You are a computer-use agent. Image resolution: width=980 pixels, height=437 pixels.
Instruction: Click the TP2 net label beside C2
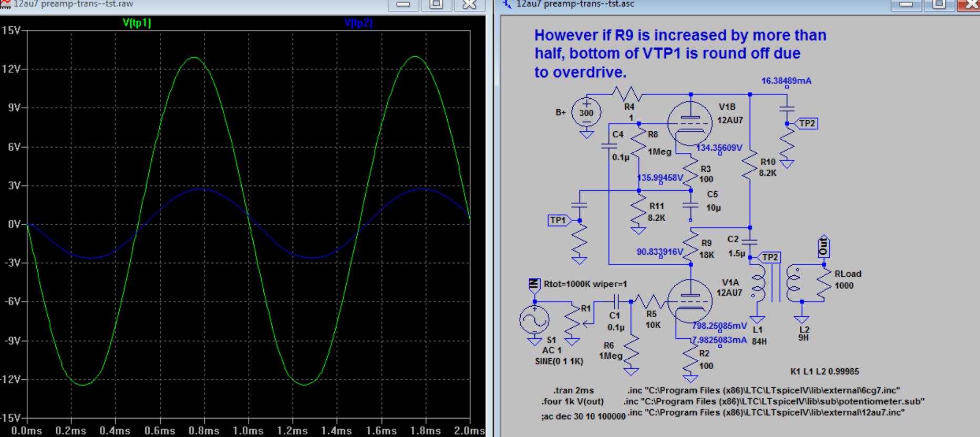pos(769,257)
